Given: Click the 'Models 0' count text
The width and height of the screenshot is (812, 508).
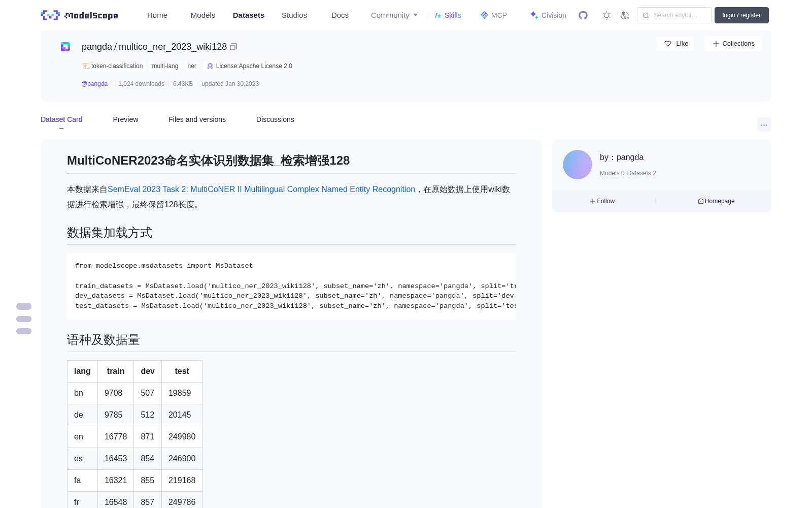Looking at the screenshot, I should tap(612, 173).
